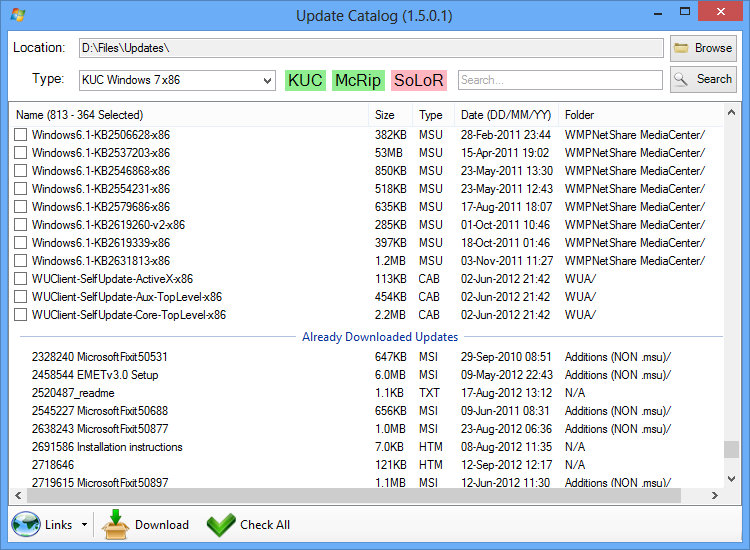Click the vertical scrollbar thumb
750x550 pixels.
point(731,450)
